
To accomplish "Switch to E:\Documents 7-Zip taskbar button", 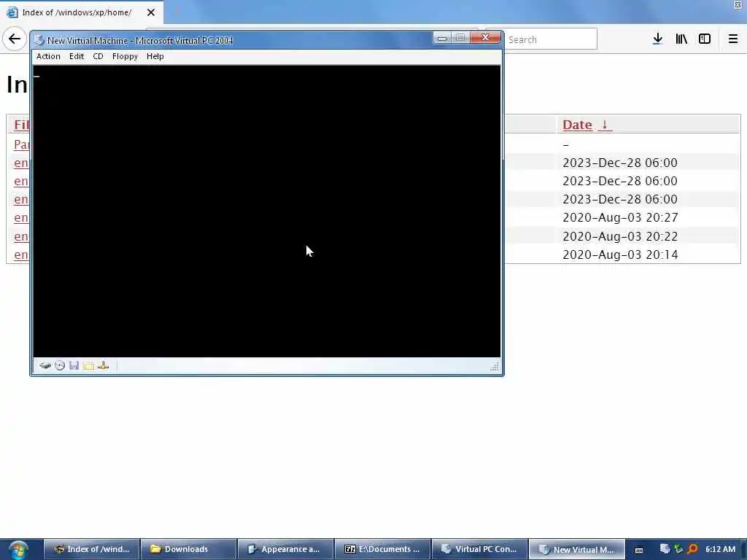I will (382, 549).
